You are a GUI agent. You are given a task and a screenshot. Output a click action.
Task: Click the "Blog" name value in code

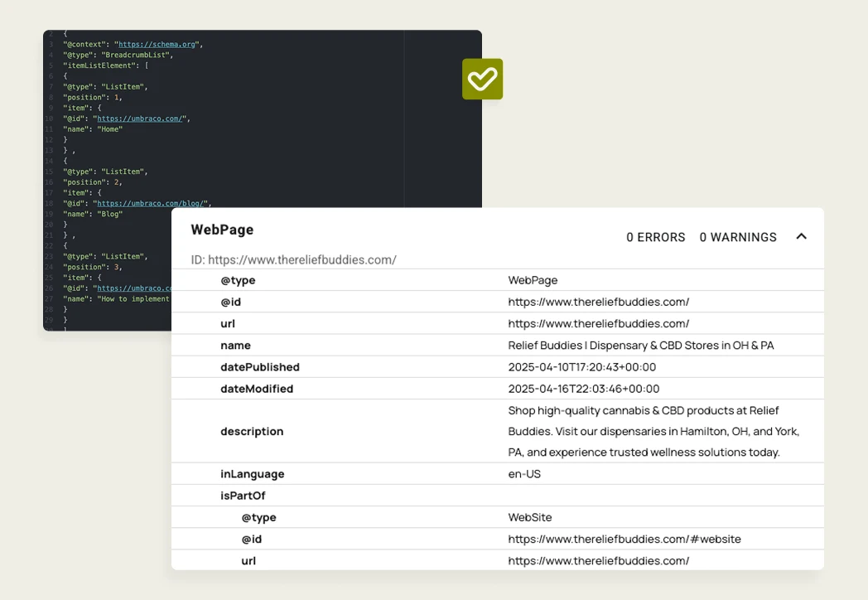pyautogui.click(x=110, y=214)
